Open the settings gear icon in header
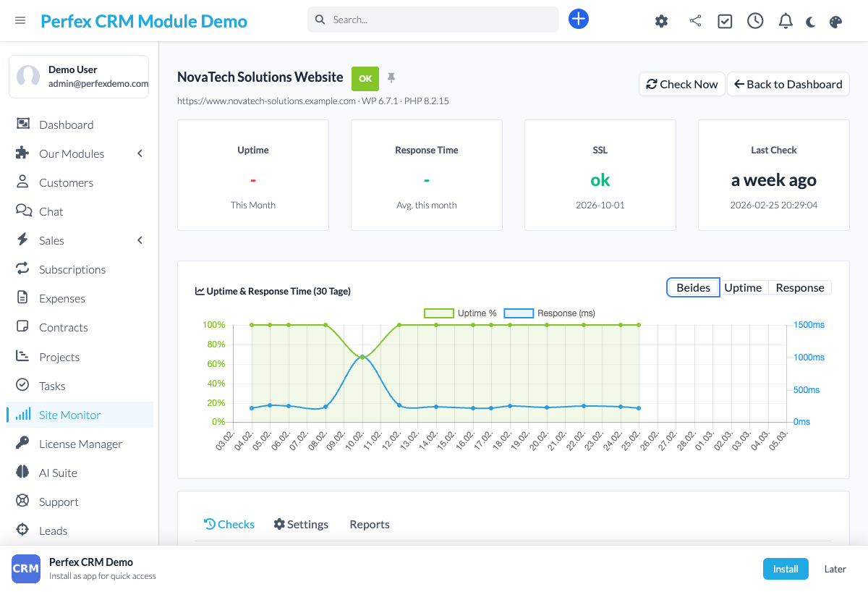 click(661, 21)
